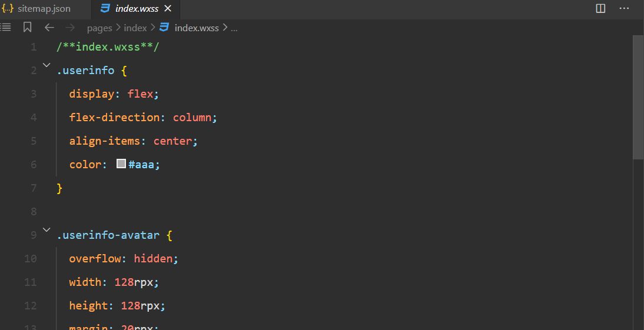Collapse the .userinfo rule block

pyautogui.click(x=47, y=66)
